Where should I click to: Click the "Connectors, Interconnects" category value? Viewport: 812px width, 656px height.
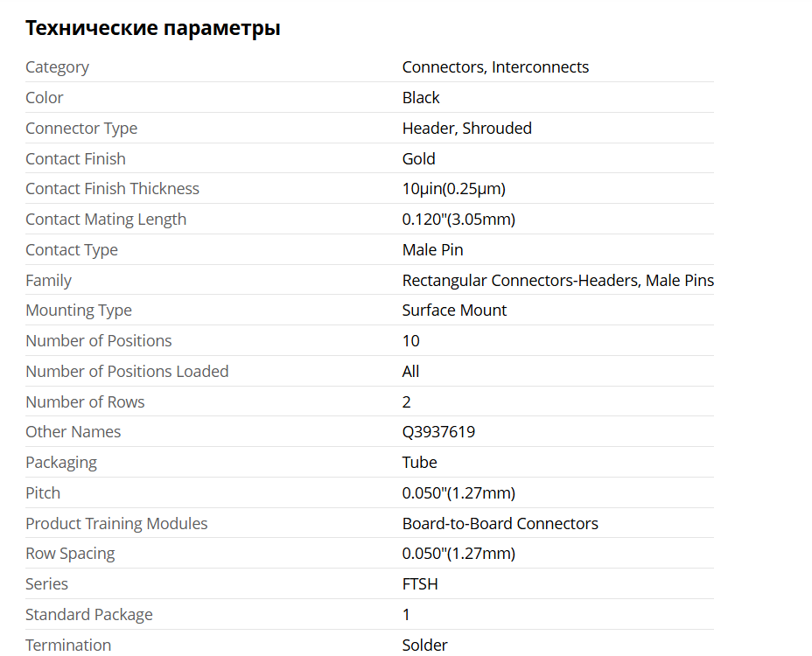pyautogui.click(x=495, y=67)
